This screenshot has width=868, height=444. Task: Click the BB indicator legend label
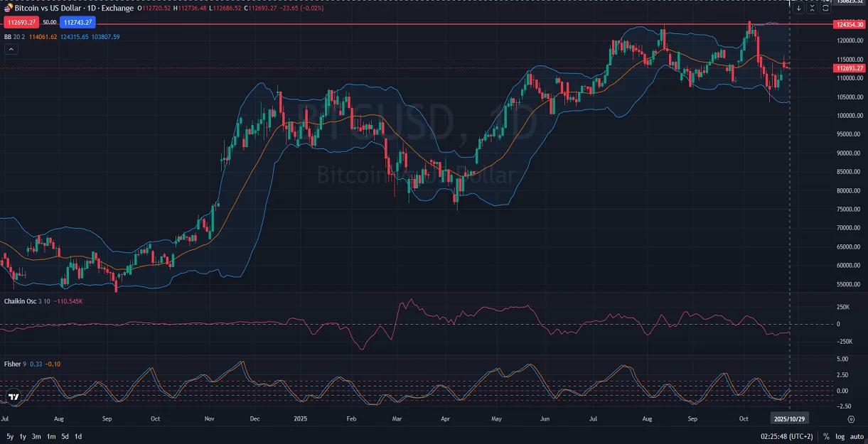(9, 36)
